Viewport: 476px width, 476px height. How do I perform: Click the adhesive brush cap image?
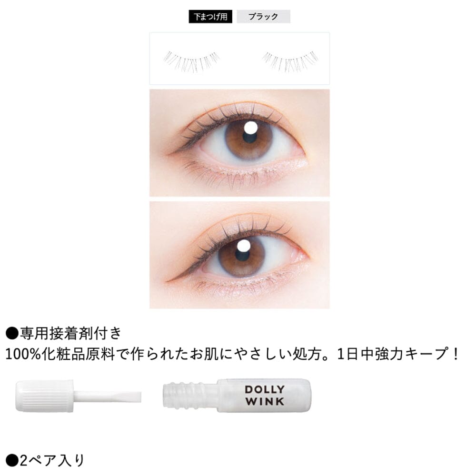45,396
